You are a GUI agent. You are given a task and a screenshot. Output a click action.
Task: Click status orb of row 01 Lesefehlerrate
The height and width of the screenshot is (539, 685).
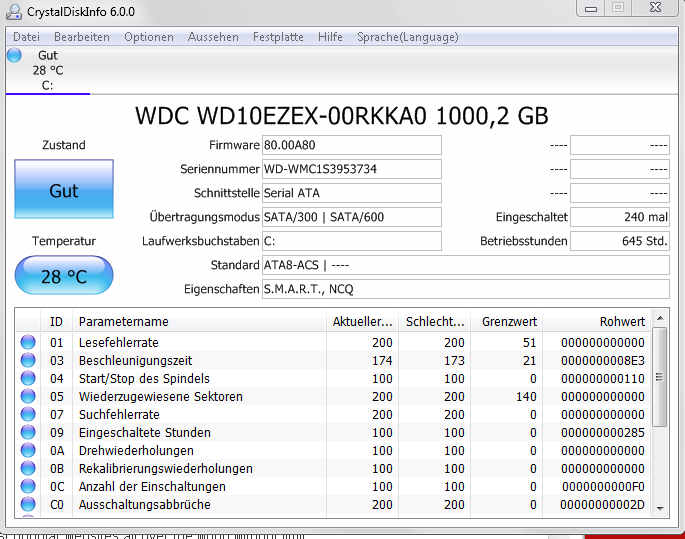pyautogui.click(x=28, y=342)
